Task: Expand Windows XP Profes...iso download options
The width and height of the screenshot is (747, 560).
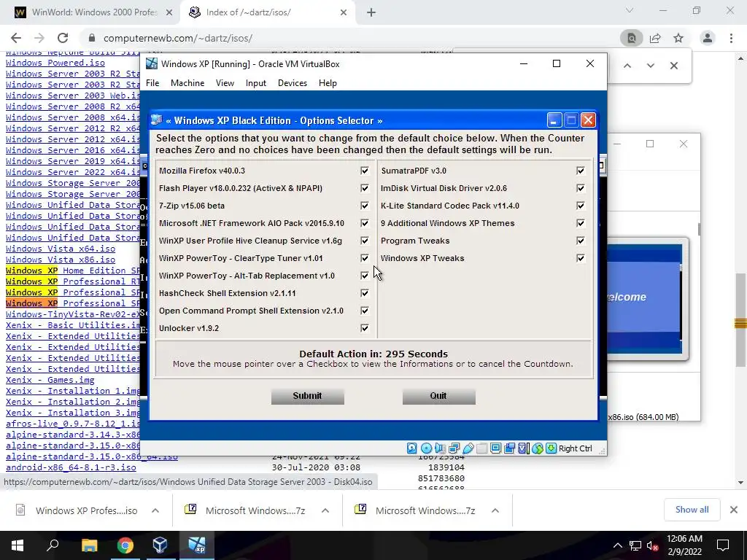Action: pos(155,510)
